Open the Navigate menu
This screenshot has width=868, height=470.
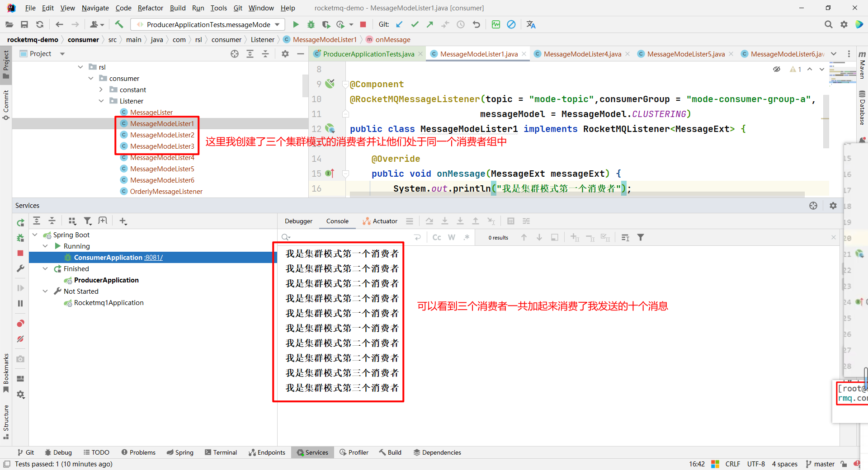95,8
